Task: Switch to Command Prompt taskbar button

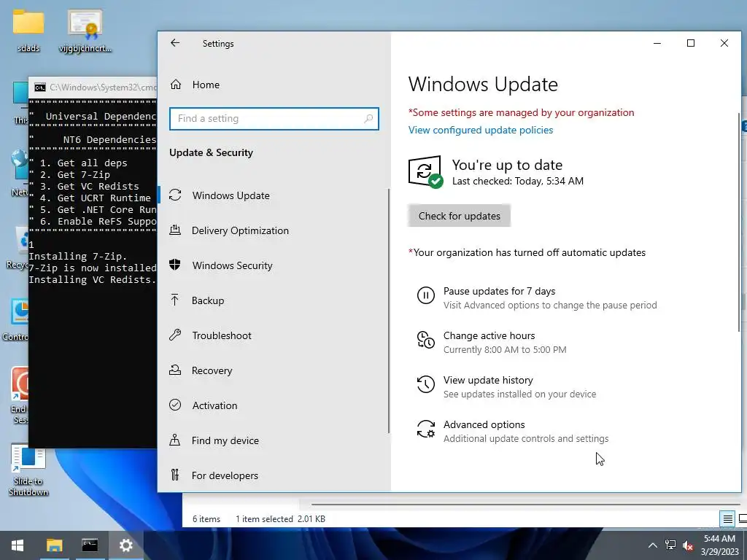Action: click(x=90, y=545)
